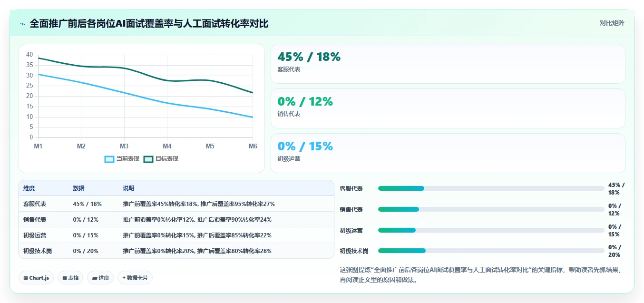Toggle the 当前表现 legend swatch
Viewport: 644px width, 303px height.
(x=109, y=159)
